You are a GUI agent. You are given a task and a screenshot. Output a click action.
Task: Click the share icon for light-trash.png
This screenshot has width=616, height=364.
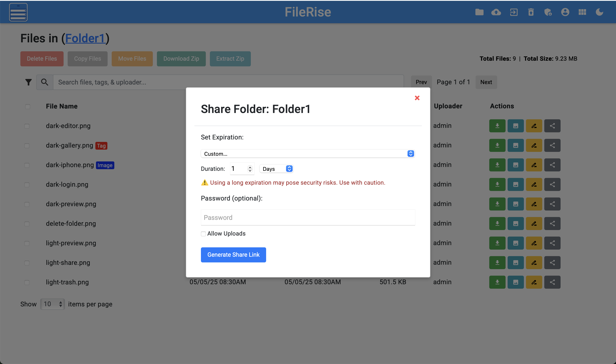(552, 282)
